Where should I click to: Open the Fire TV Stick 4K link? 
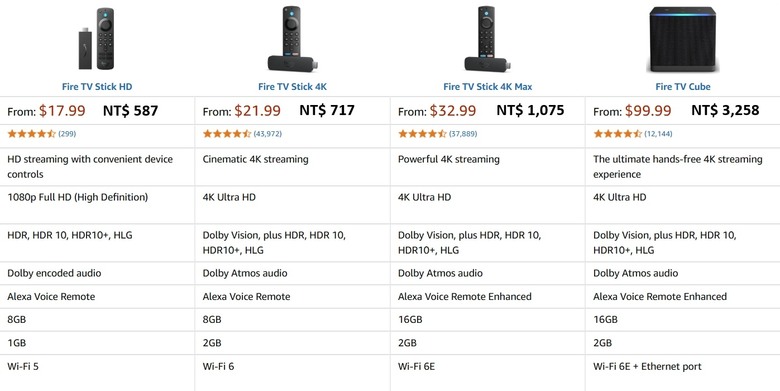(x=292, y=87)
